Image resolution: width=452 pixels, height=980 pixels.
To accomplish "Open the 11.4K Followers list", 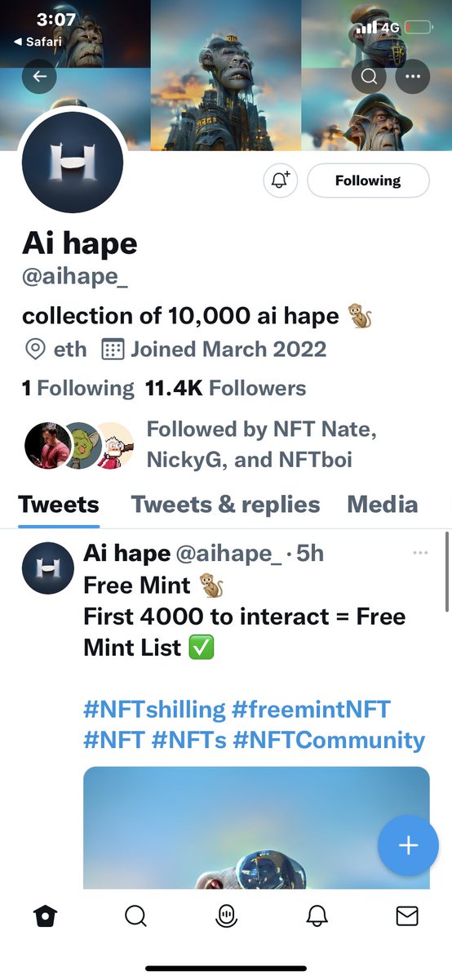I will point(226,388).
